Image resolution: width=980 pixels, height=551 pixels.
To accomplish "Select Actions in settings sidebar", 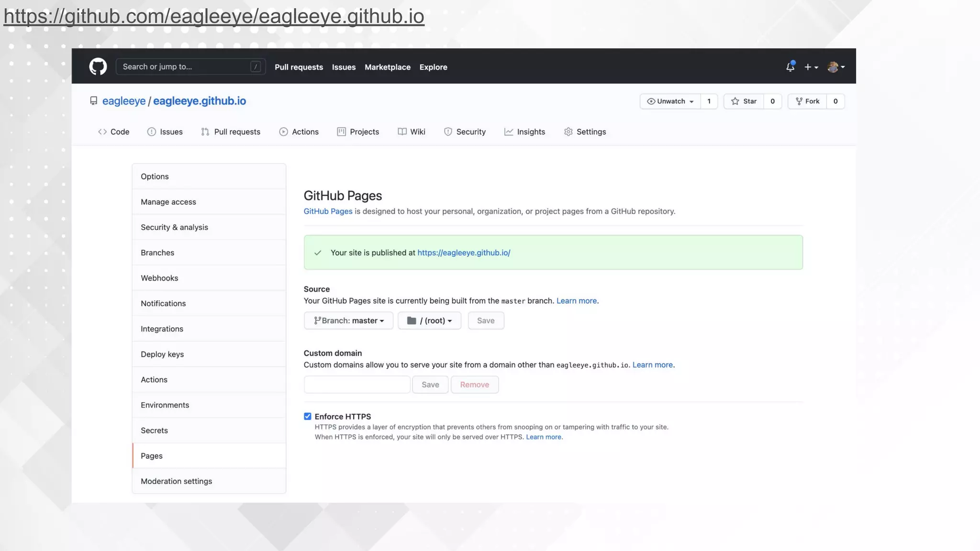I will pos(209,379).
